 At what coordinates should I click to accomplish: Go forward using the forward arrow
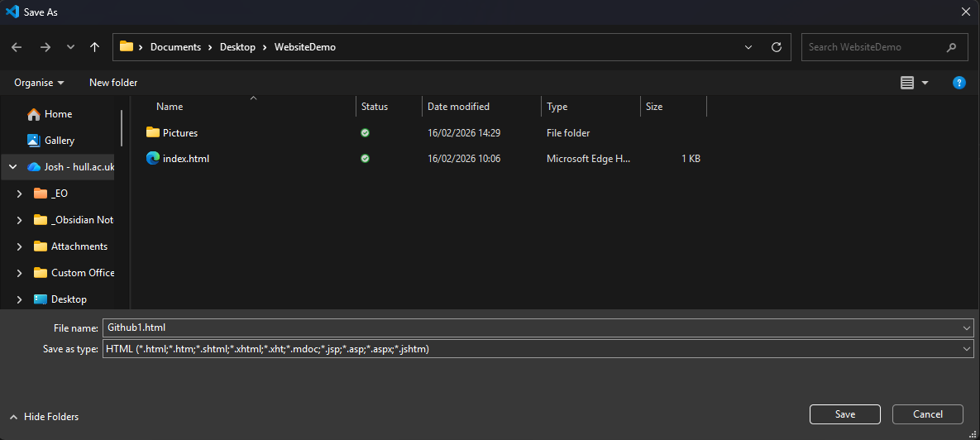coord(45,47)
